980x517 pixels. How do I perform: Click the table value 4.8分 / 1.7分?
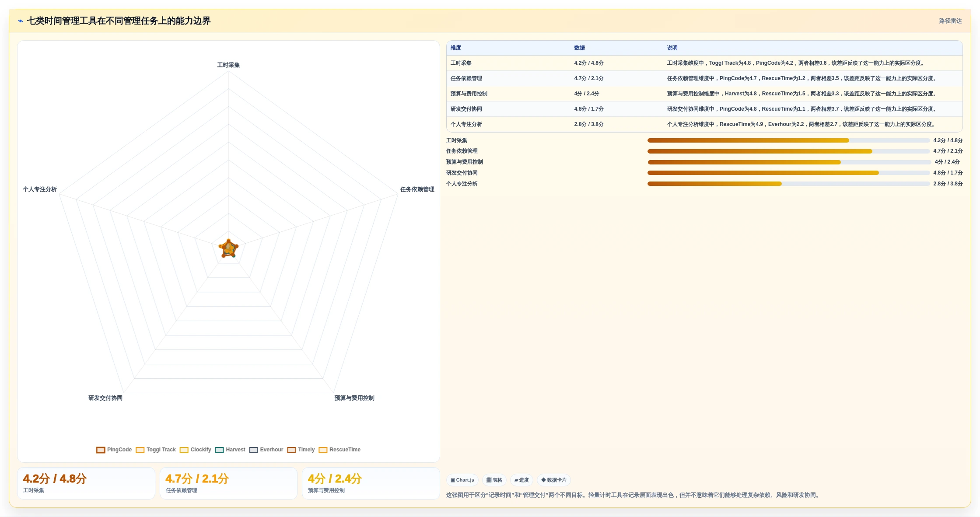589,109
